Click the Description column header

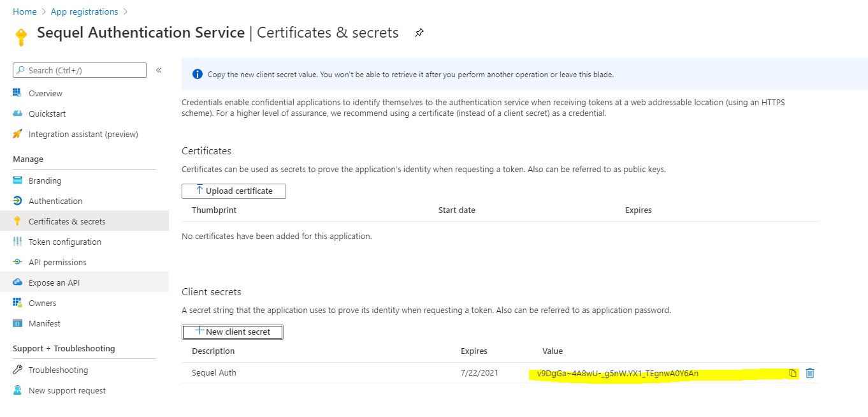click(x=213, y=351)
